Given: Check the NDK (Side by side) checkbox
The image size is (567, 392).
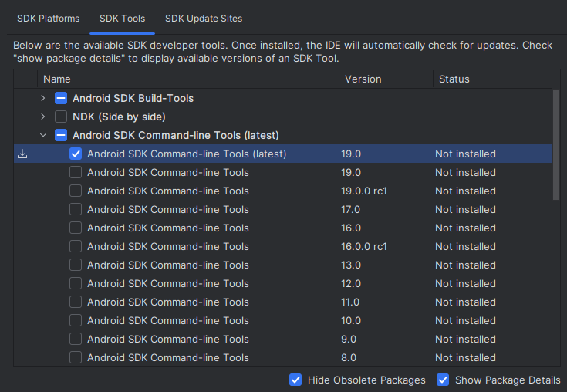Looking at the screenshot, I should tap(61, 117).
